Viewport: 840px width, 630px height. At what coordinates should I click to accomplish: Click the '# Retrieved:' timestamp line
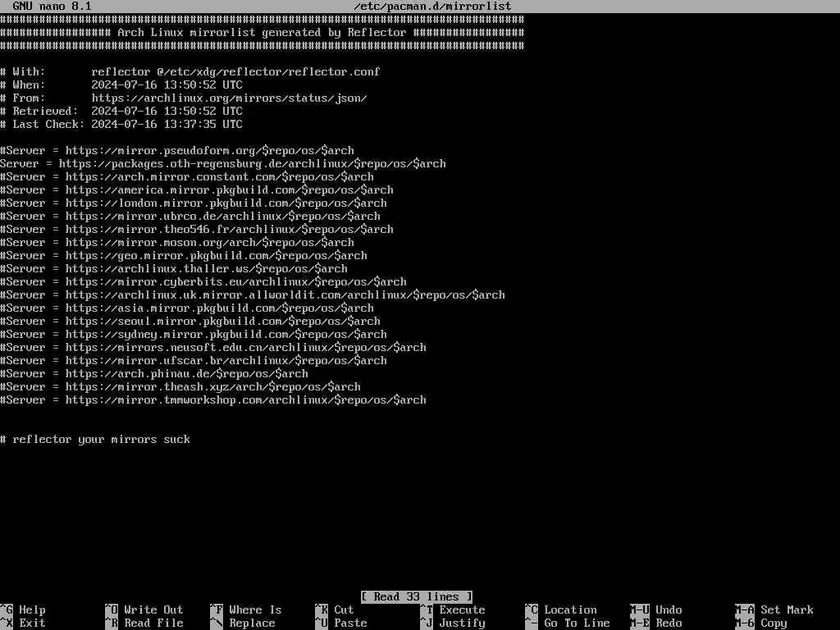[121, 111]
